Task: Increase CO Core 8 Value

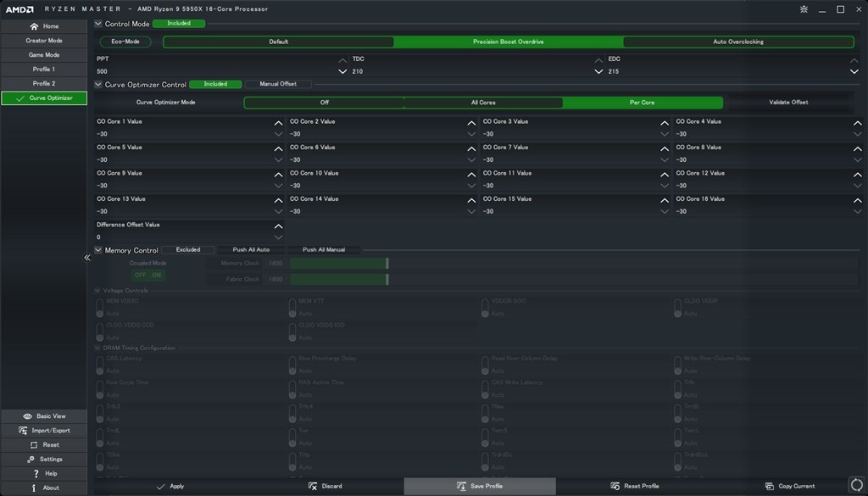Action: [858, 149]
